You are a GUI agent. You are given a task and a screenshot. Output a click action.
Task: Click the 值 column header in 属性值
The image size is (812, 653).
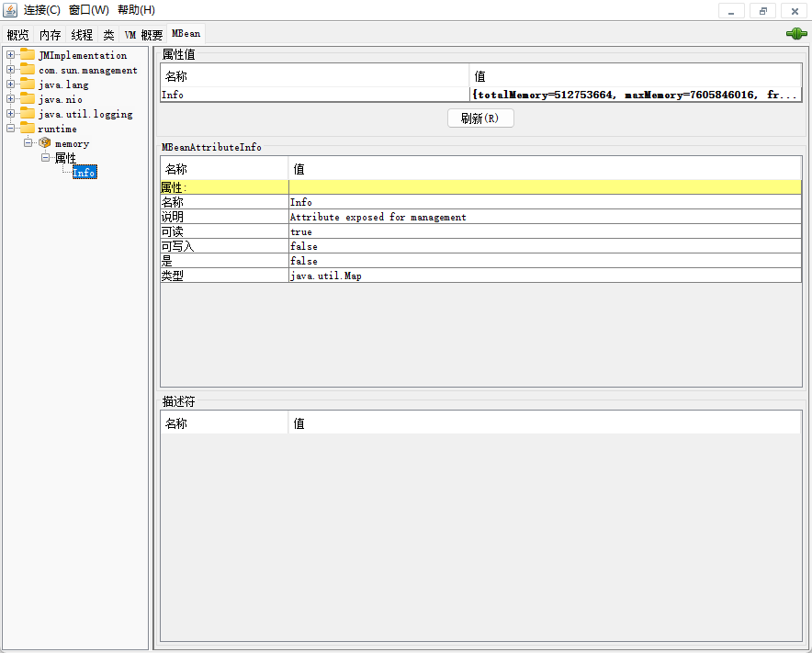pyautogui.click(x=636, y=75)
